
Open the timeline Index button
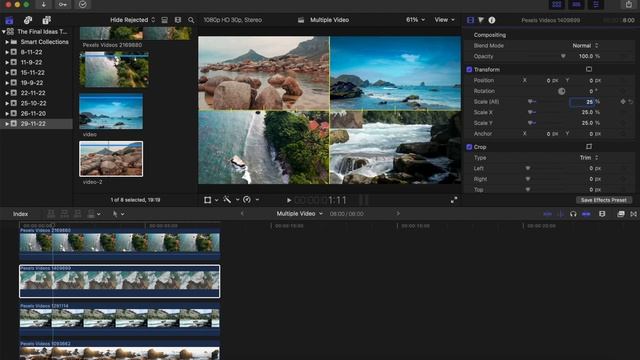tap(20, 214)
